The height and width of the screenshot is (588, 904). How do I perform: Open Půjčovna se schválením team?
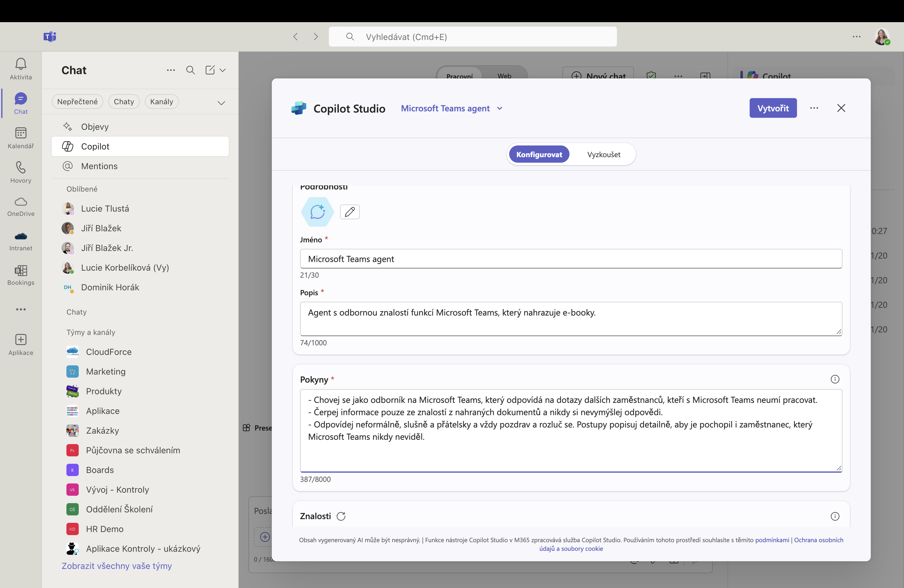(x=140, y=450)
